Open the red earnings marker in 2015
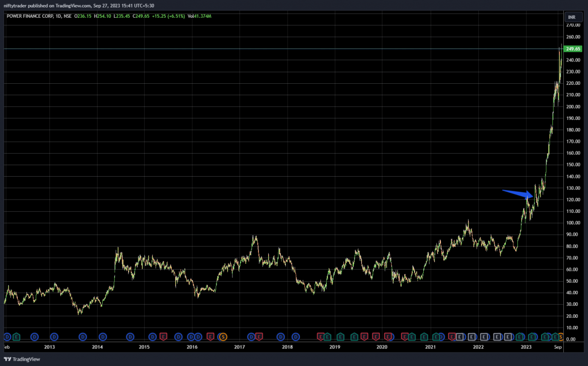Viewport: 588px width, 366px height. click(x=163, y=337)
